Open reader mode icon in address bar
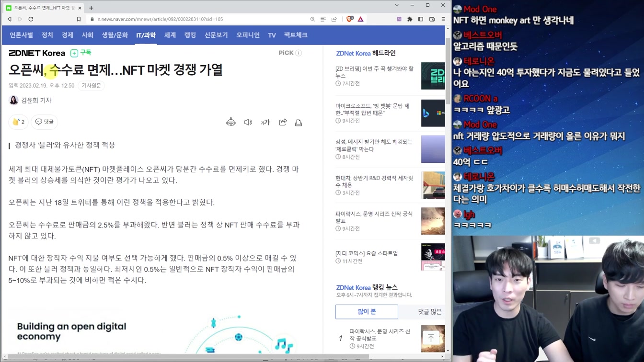 click(323, 19)
